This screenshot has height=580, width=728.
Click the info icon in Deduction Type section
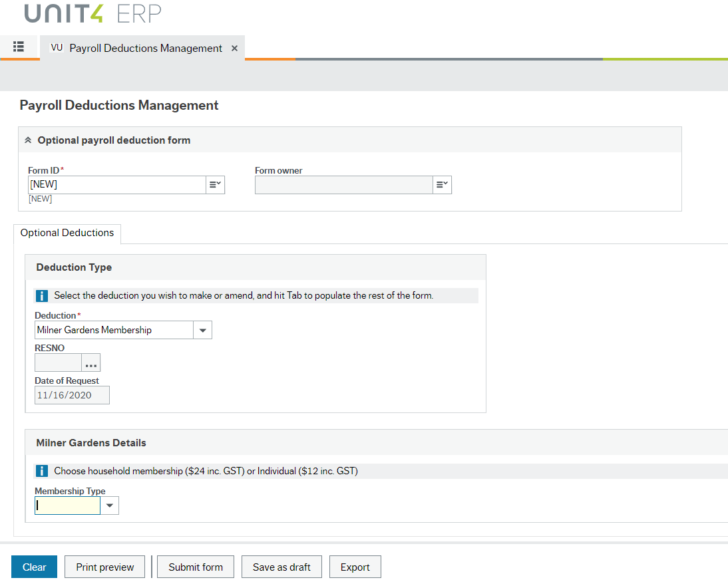pyautogui.click(x=41, y=295)
